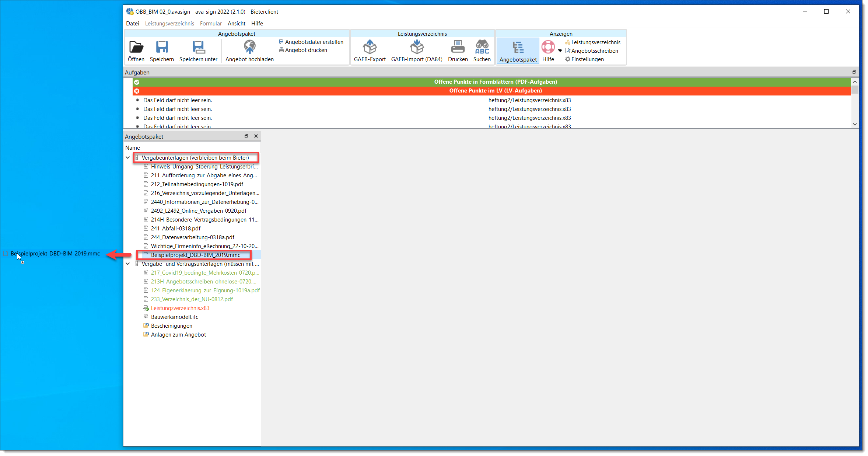Screen dimensions: 868x456
Task: Toggle the Angebotspaket view button
Action: coord(518,51)
